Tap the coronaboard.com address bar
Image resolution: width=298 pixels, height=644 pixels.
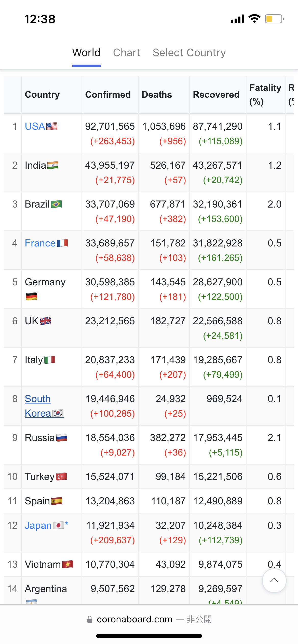click(149, 619)
